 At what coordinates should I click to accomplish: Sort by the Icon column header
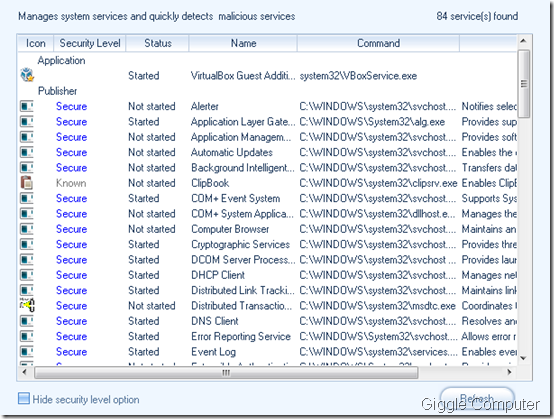(35, 43)
